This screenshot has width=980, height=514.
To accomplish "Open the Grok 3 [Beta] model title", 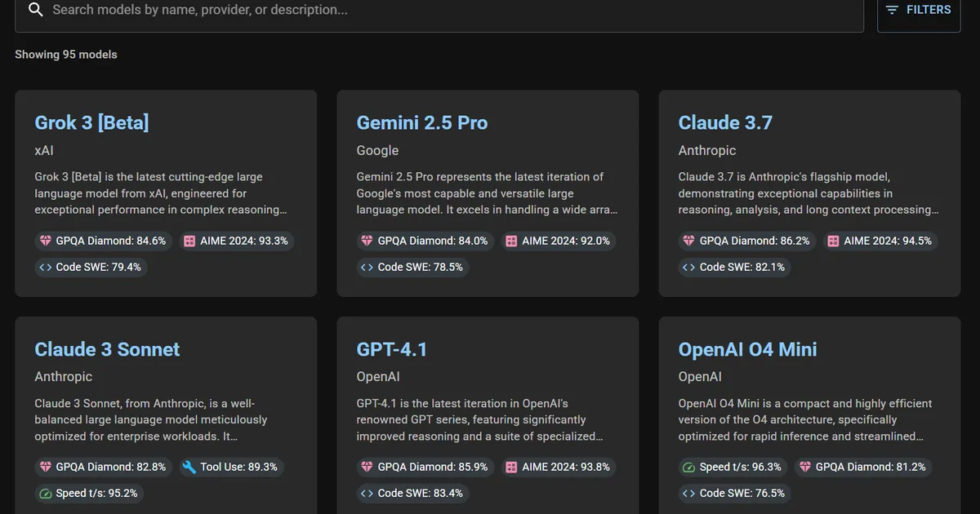I will pyautogui.click(x=91, y=123).
